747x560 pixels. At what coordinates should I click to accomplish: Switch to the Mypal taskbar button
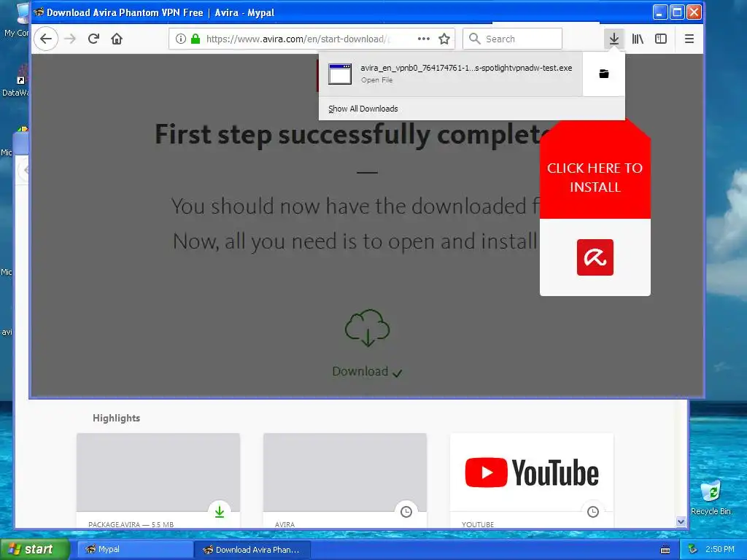tap(135, 550)
